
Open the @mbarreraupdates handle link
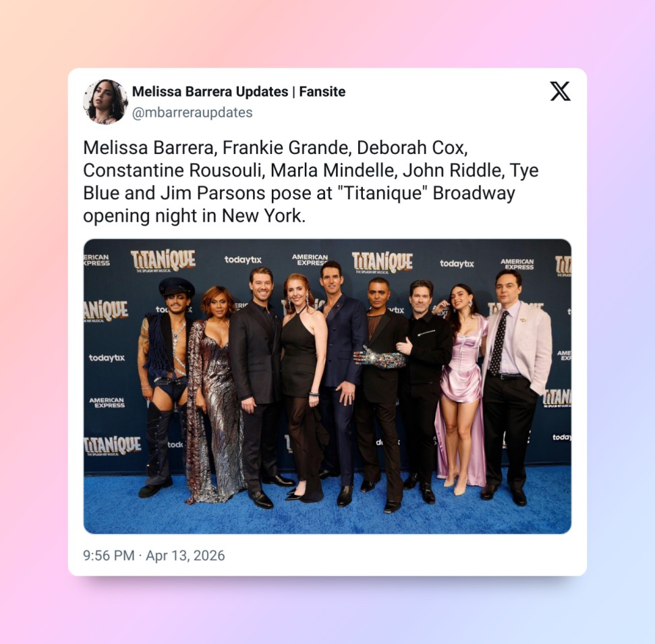pos(192,113)
